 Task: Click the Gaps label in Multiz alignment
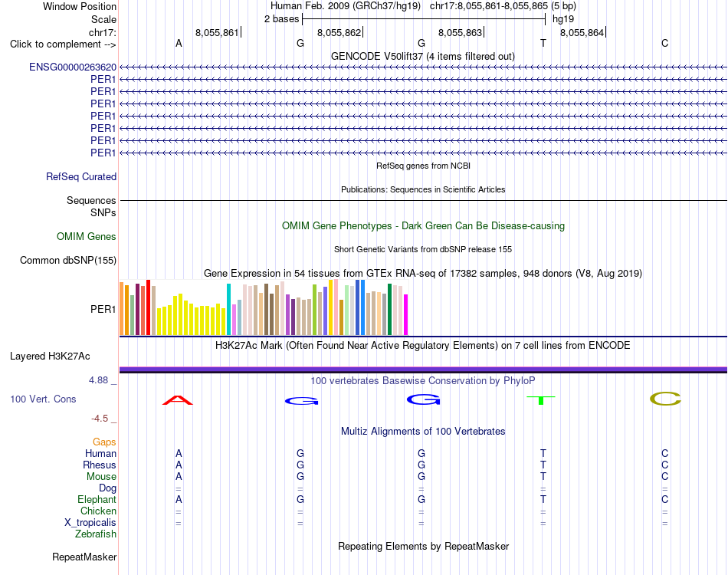point(104,442)
